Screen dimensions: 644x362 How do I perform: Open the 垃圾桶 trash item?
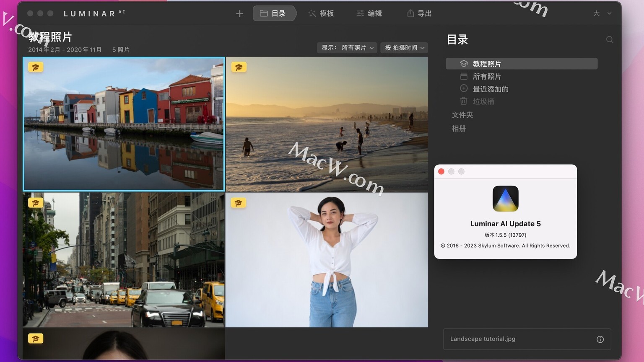point(483,101)
